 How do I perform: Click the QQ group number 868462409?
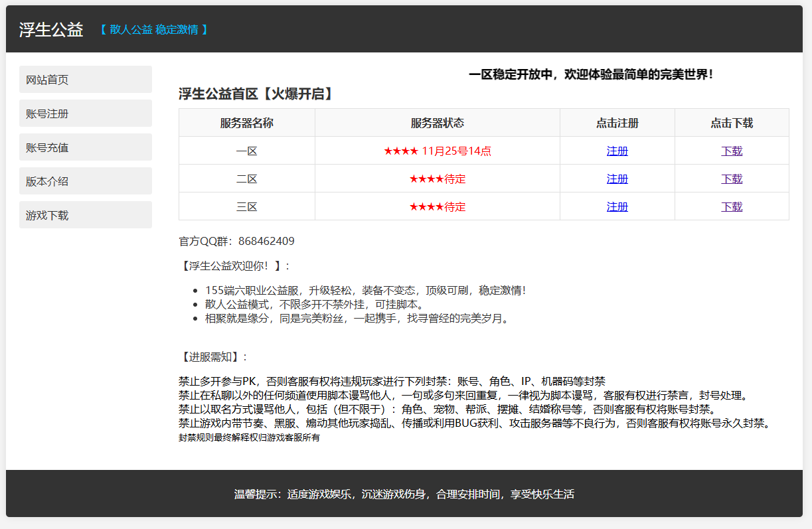coord(266,241)
